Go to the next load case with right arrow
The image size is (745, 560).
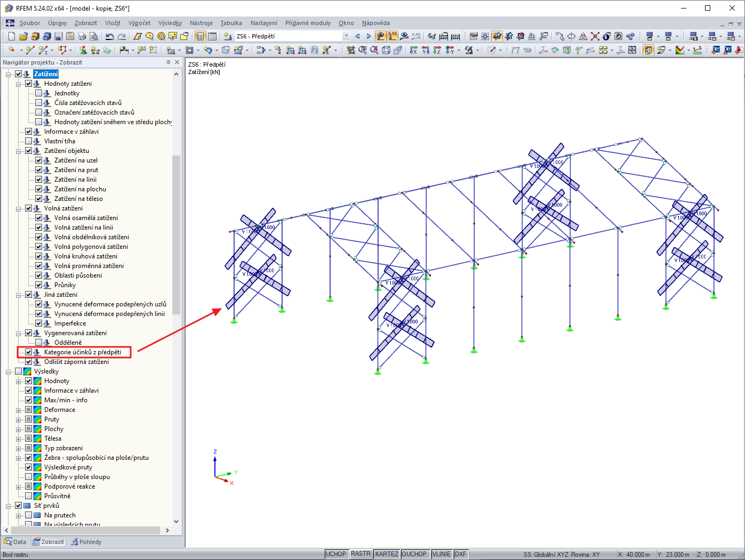pyautogui.click(x=369, y=36)
